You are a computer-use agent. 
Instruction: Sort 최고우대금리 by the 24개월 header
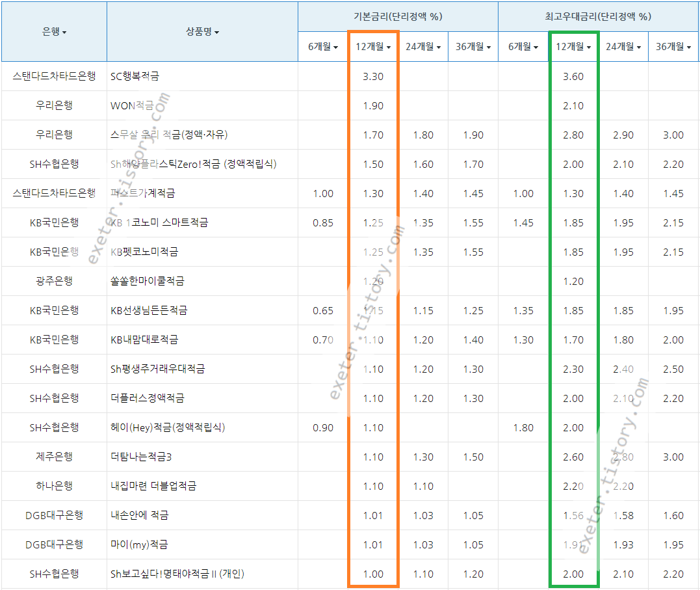pos(623,46)
